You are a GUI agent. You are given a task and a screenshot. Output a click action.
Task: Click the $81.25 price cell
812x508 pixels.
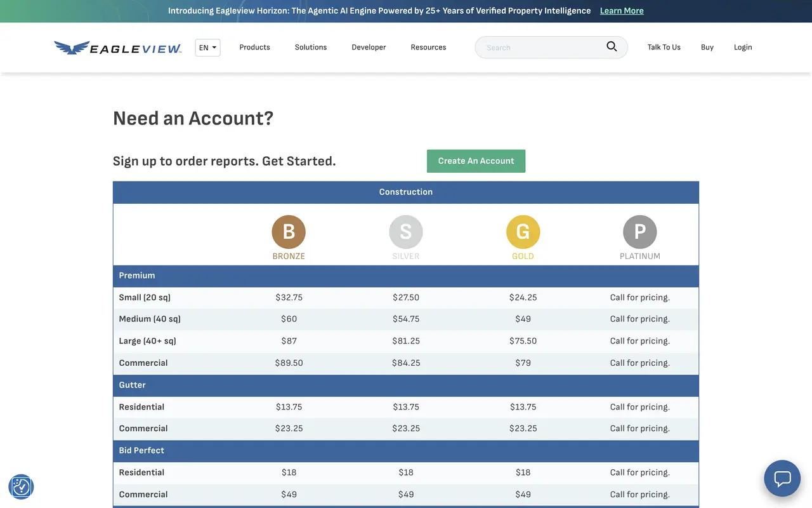406,341
